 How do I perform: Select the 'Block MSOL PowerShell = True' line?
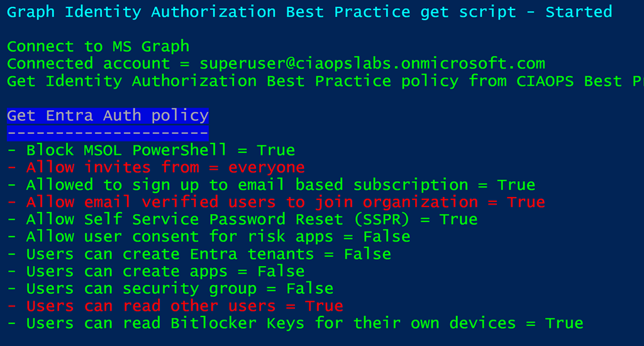[151, 150]
